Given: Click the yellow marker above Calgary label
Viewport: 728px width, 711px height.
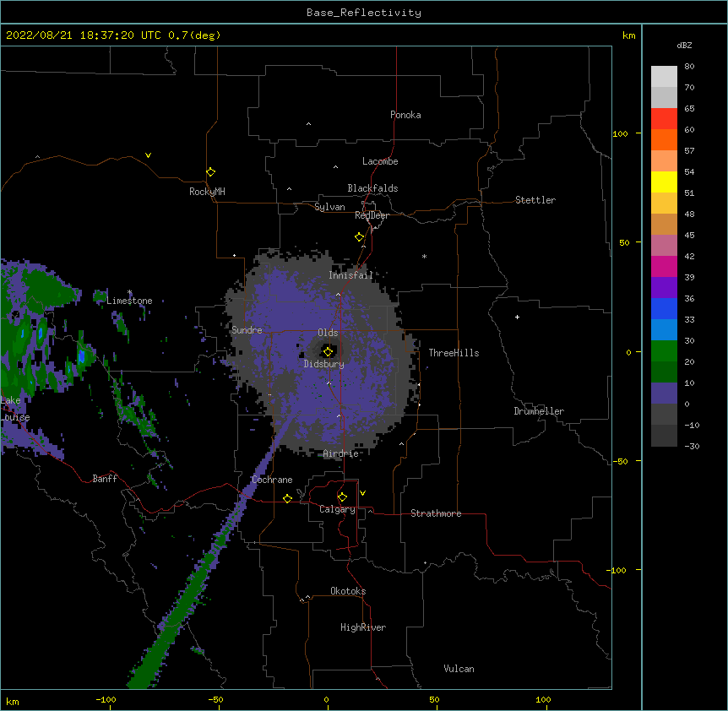Looking at the screenshot, I should (x=342, y=497).
